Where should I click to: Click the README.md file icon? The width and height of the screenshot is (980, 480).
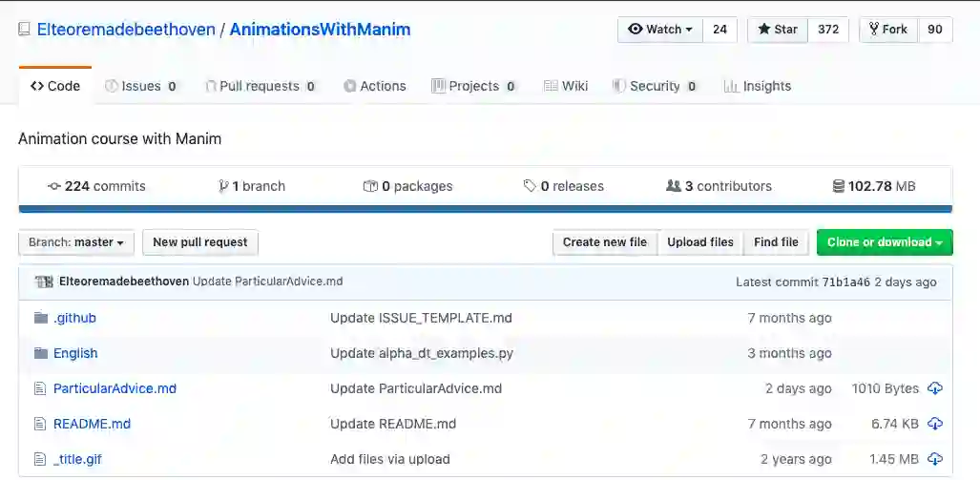pyautogui.click(x=40, y=424)
